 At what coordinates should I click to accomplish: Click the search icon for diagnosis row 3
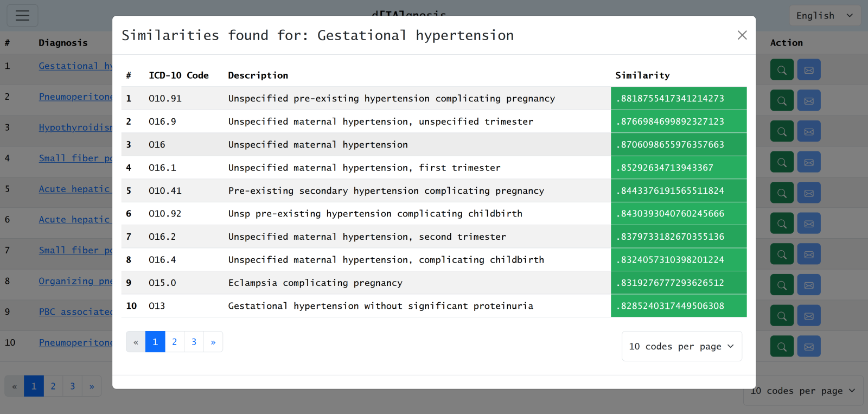[x=782, y=131]
